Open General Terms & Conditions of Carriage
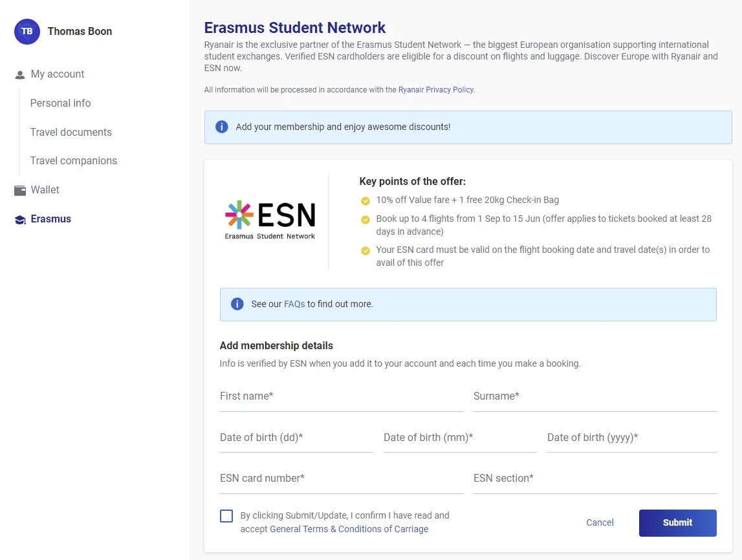Viewport: 742px width, 560px height. [349, 529]
